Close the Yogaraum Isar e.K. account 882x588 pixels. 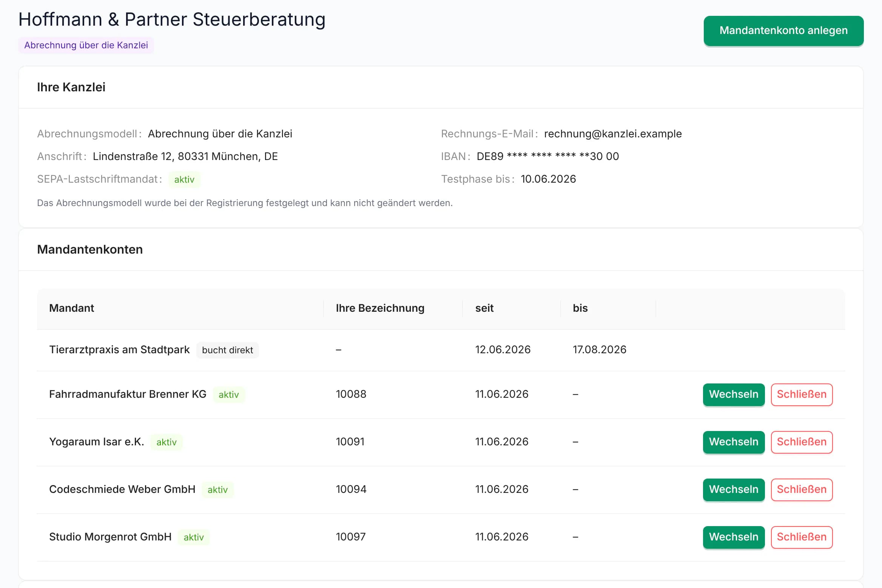[x=802, y=442]
